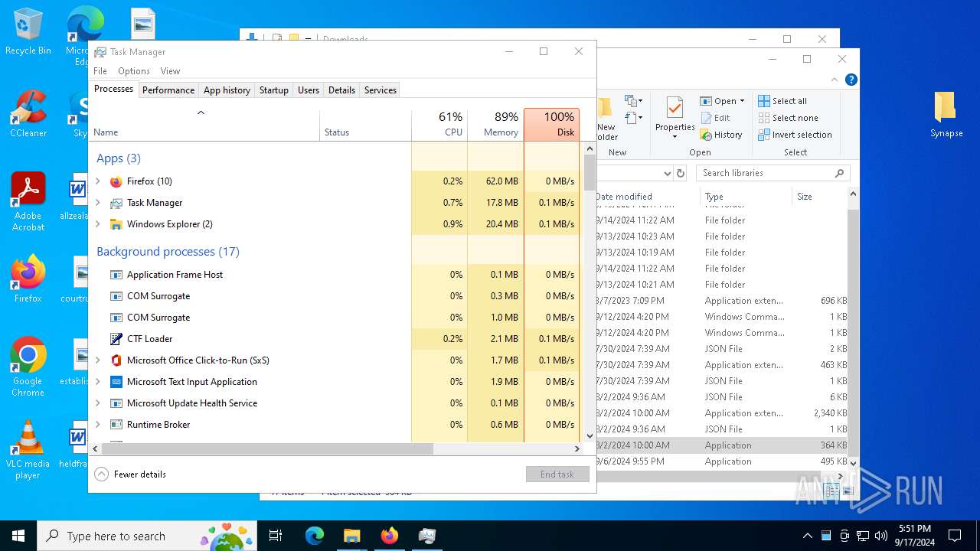Switch to the Performance tab
The height and width of the screenshot is (551, 980).
168,90
